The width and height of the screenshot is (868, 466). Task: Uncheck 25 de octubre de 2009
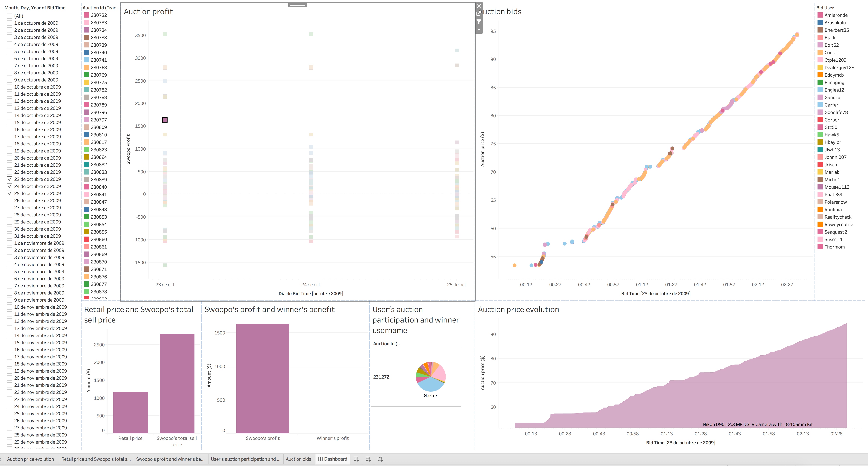pos(10,194)
